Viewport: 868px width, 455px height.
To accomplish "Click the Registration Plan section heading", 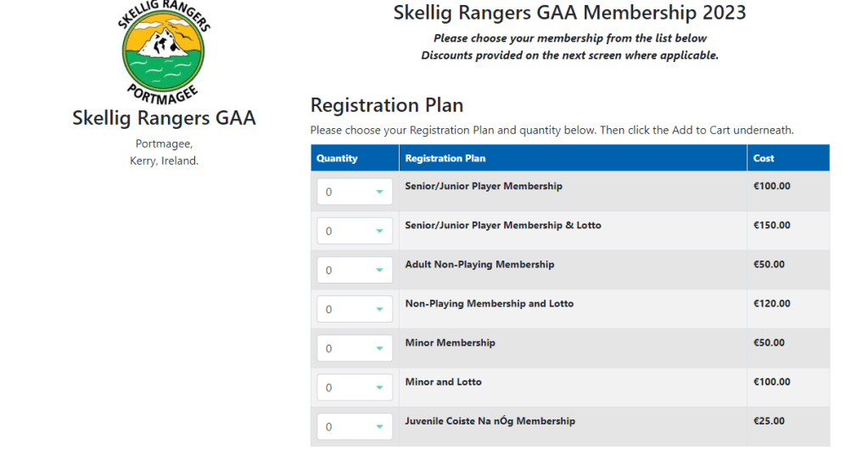I will (x=387, y=105).
